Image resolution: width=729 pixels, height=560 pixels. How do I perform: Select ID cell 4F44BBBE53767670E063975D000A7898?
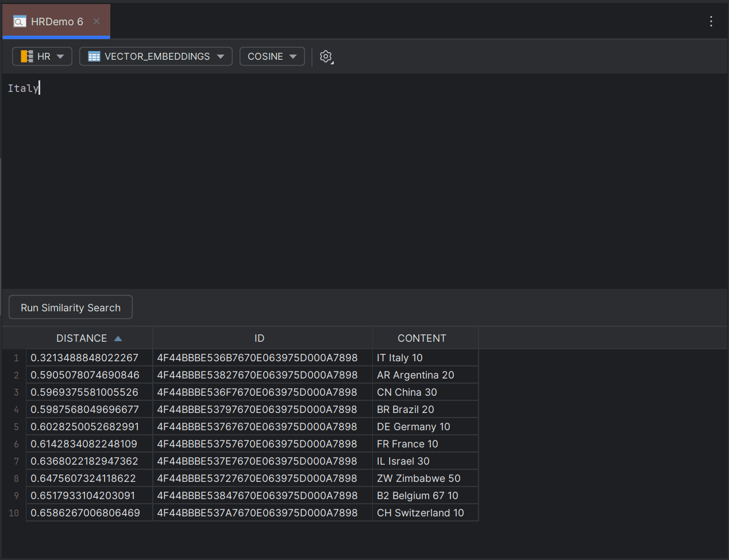point(263,427)
